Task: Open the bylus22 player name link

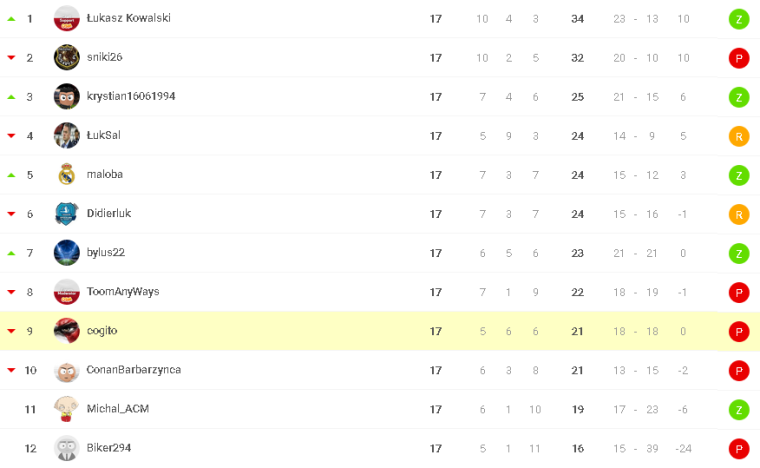Action: tap(105, 252)
